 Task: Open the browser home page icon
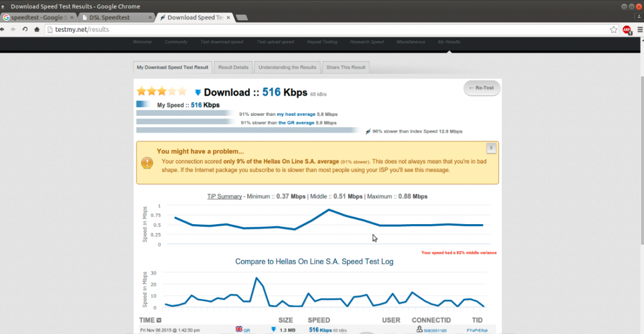[x=36, y=29]
